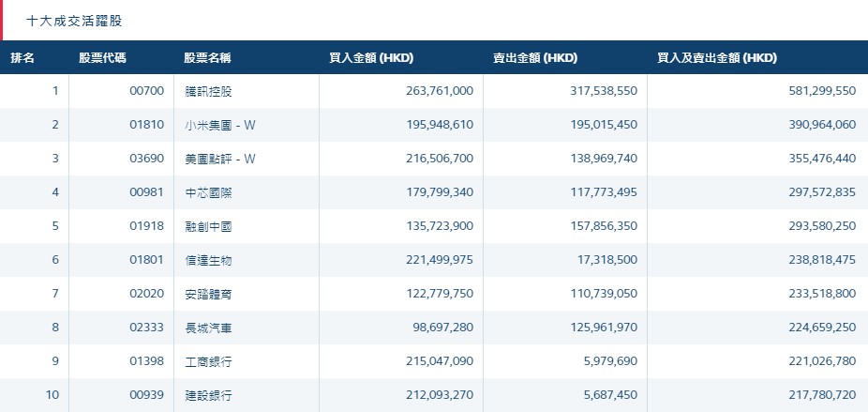Image resolution: width=868 pixels, height=412 pixels.
Task: Select stock name 長城汽車
Action: click(208, 328)
